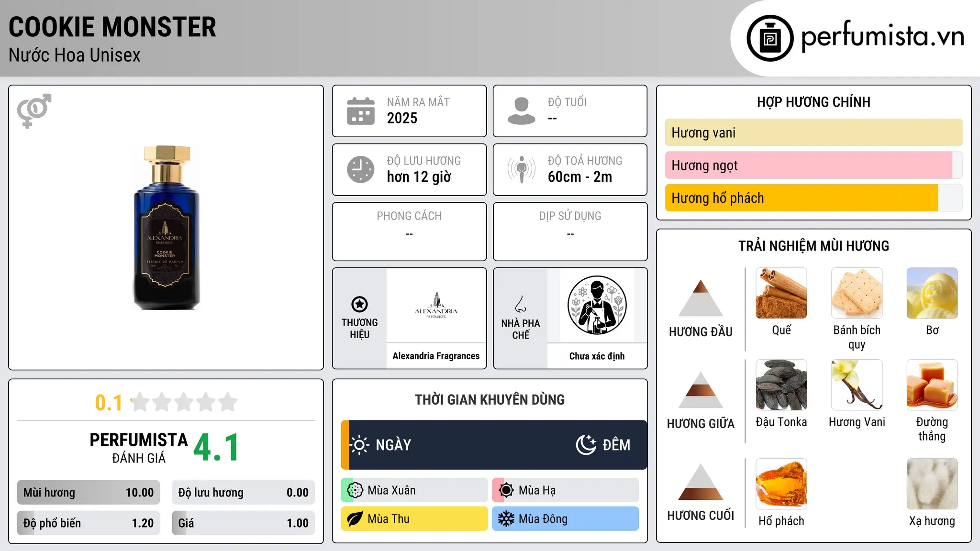Click the moon icon next to Đêm

[x=586, y=445]
